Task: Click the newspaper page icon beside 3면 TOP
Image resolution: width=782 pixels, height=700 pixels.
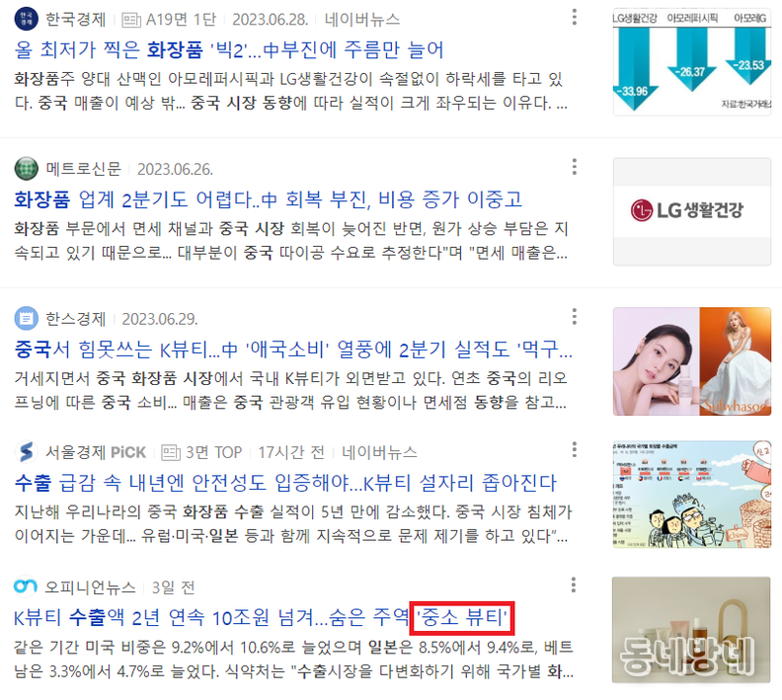Action: tap(171, 452)
